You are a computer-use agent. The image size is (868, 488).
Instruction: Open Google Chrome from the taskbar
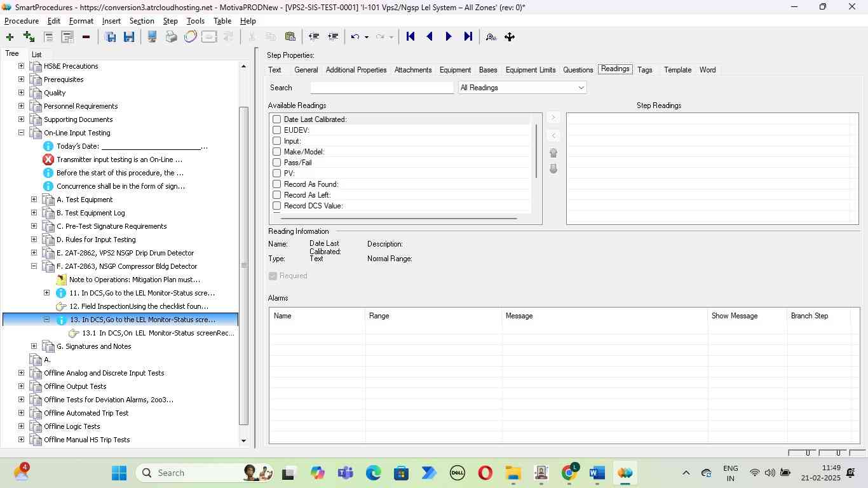pyautogui.click(x=570, y=473)
